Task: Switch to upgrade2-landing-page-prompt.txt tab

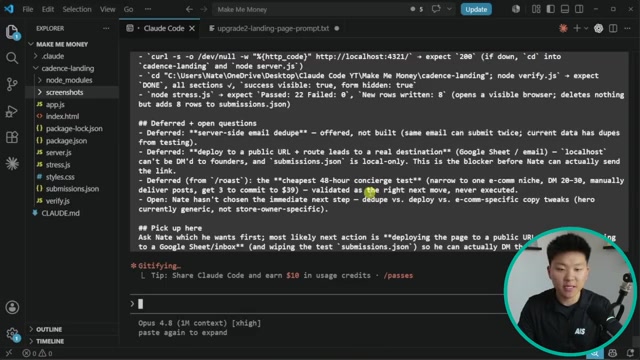Action: click(x=273, y=28)
